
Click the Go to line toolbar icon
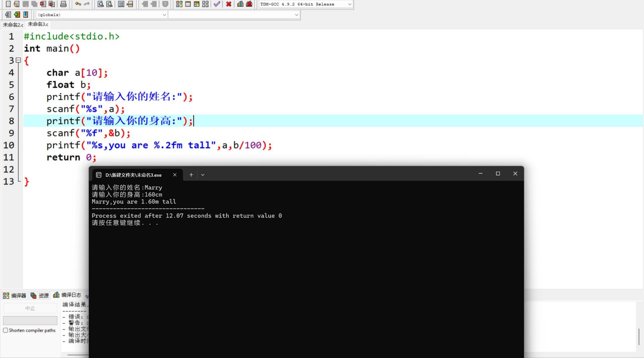pos(130,4)
